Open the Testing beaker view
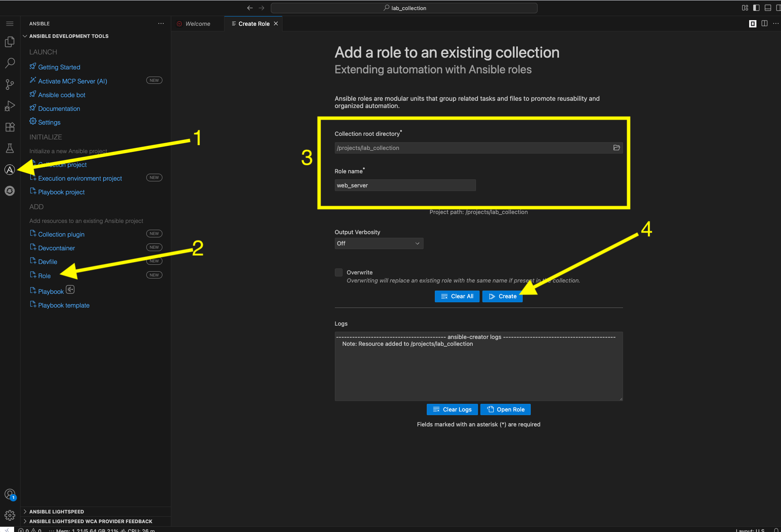Viewport: 781px width, 532px height. click(x=10, y=148)
